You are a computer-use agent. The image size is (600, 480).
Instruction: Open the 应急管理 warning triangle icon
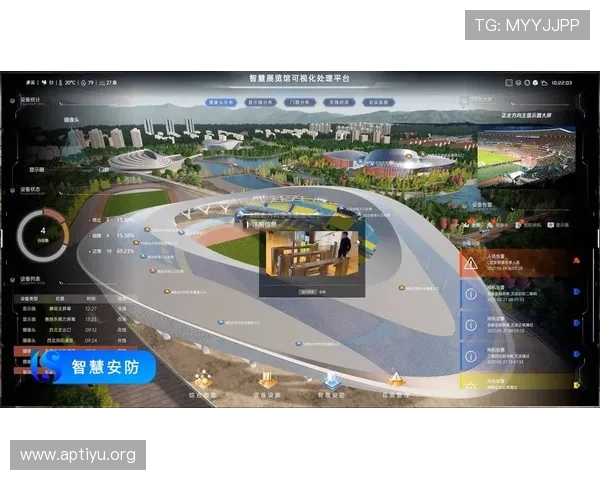[x=396, y=380]
